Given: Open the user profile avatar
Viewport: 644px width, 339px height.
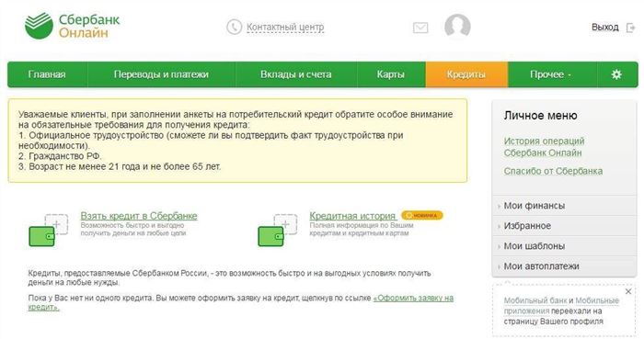Looking at the screenshot, I should coord(457,27).
